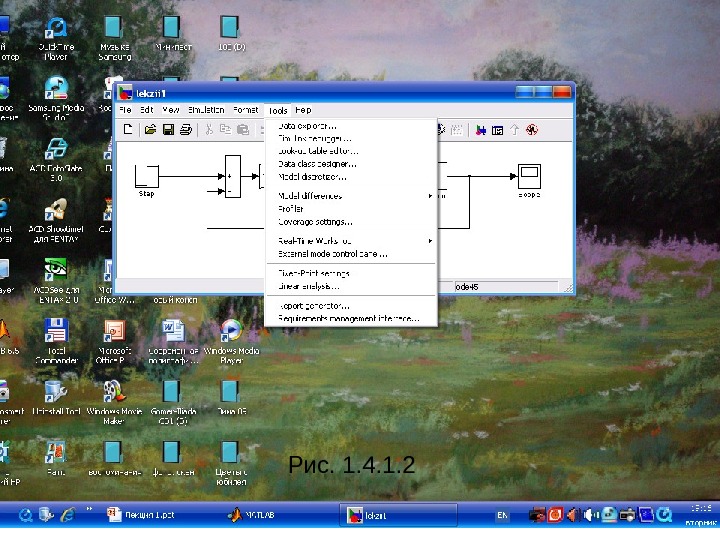Open the Диск 05 desktop folder
The width and height of the screenshot is (720, 540).
pyautogui.click(x=231, y=397)
